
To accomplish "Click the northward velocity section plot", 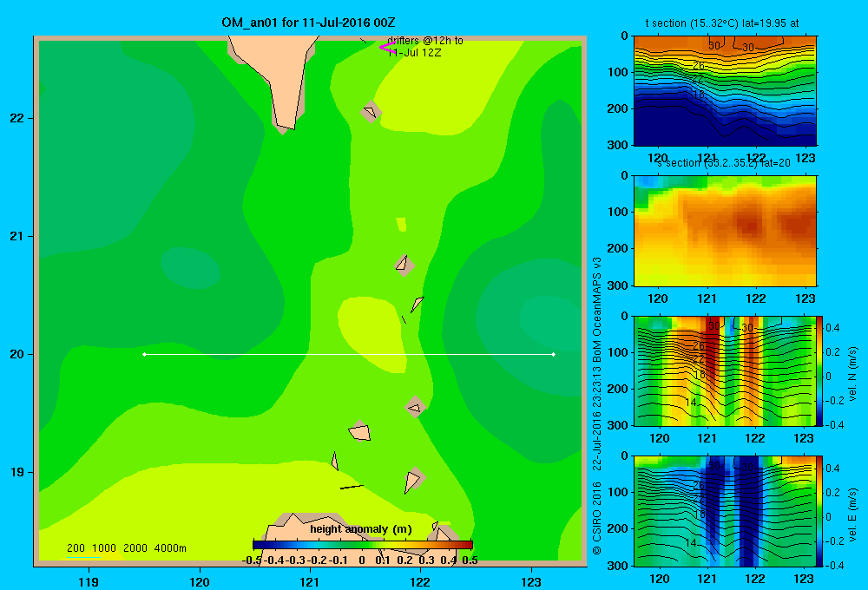I will 725,371.
